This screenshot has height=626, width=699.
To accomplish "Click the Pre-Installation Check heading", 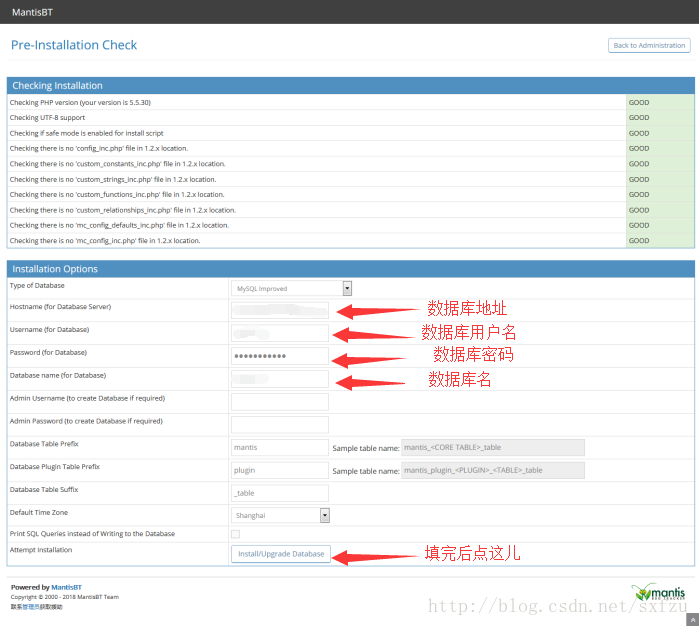I will click(x=74, y=45).
